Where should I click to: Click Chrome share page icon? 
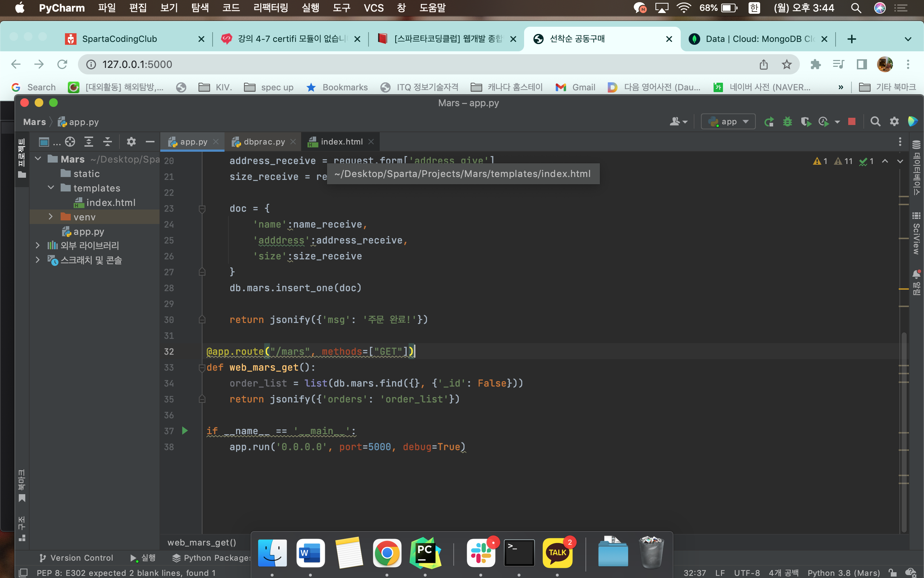pos(764,64)
